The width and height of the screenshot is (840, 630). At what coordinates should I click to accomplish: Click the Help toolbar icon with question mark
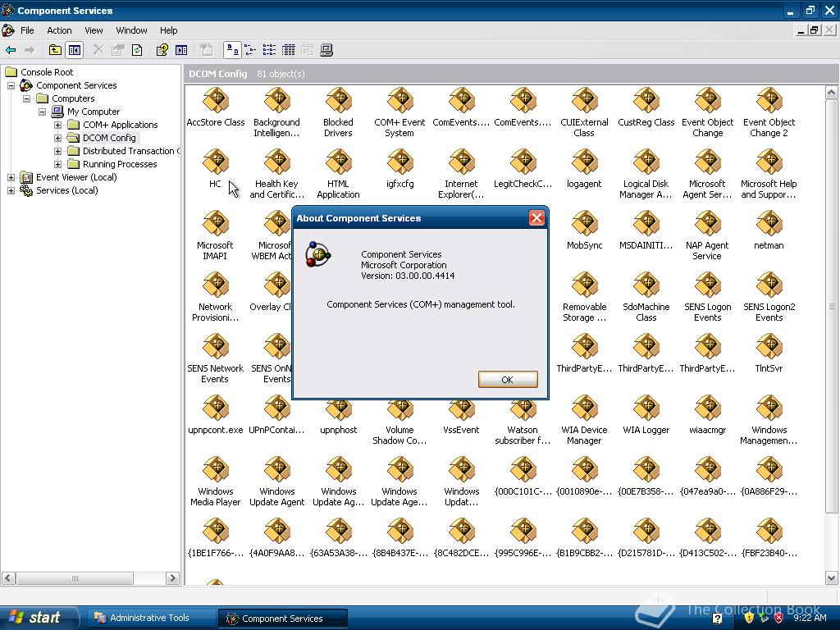[162, 50]
